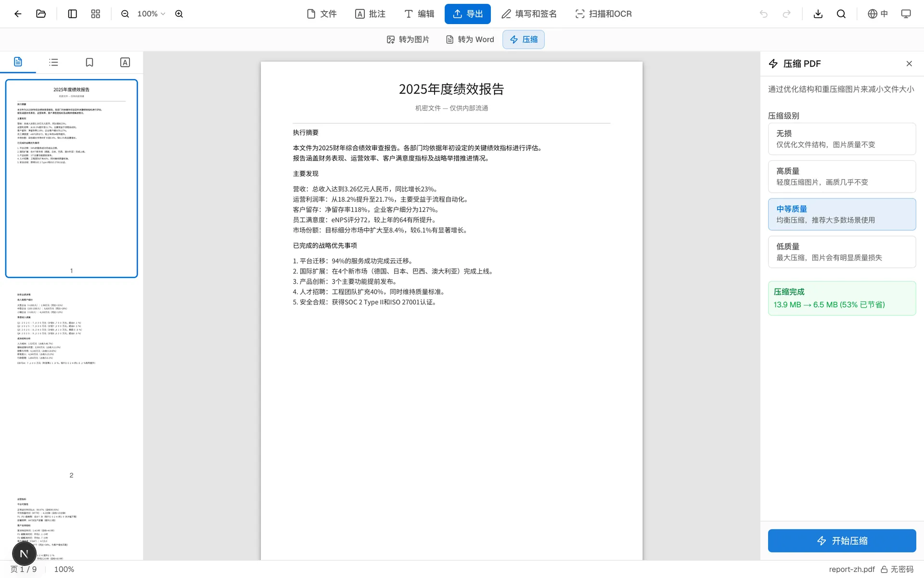The height and width of the screenshot is (578, 924).
Task: Show bookmarks sidebar tab
Action: coord(90,62)
